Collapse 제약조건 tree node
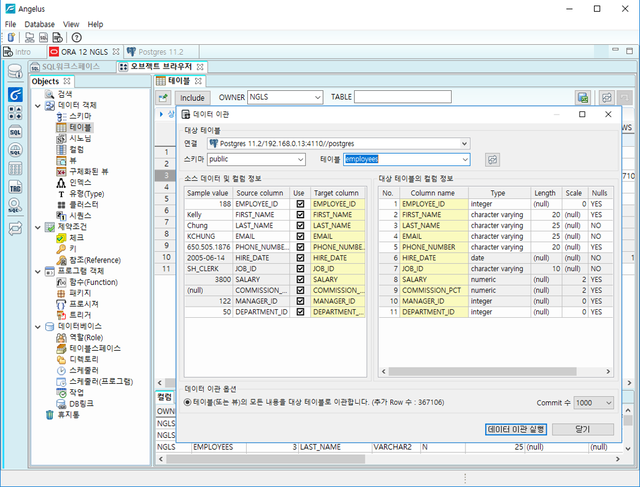 point(38,227)
